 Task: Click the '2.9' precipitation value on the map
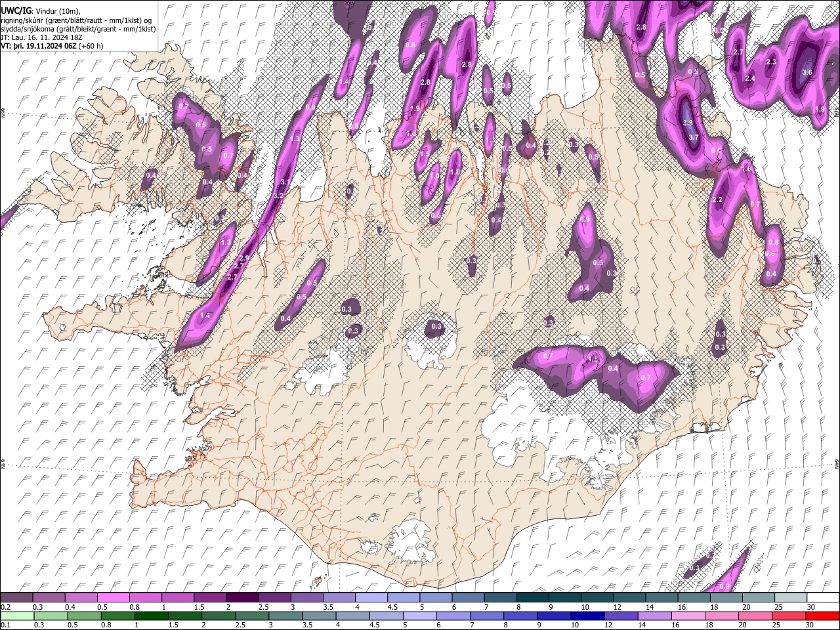point(245,259)
